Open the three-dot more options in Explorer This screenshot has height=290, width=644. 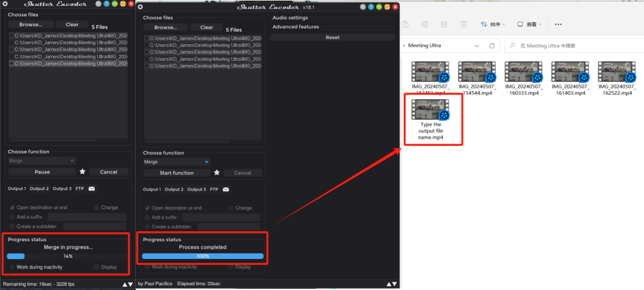pos(558,24)
